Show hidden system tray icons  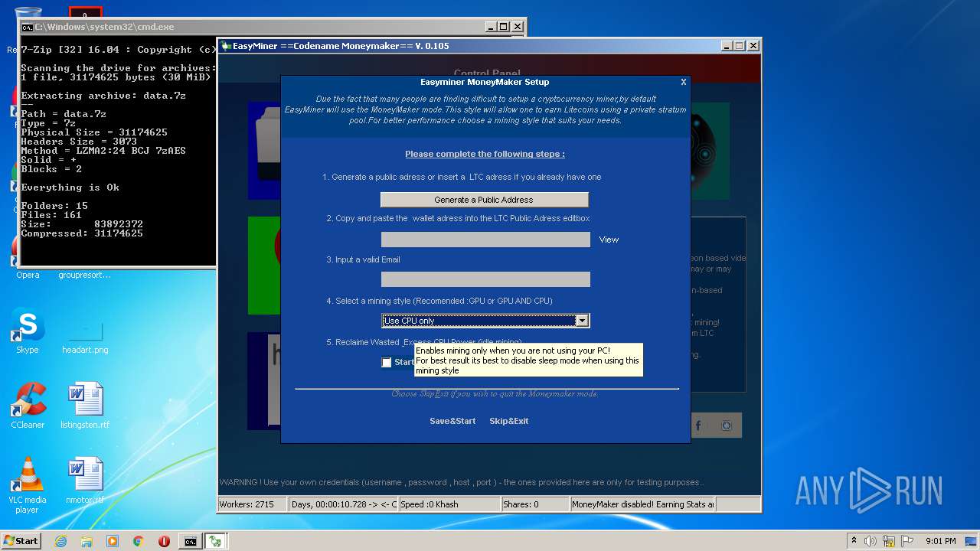point(854,541)
